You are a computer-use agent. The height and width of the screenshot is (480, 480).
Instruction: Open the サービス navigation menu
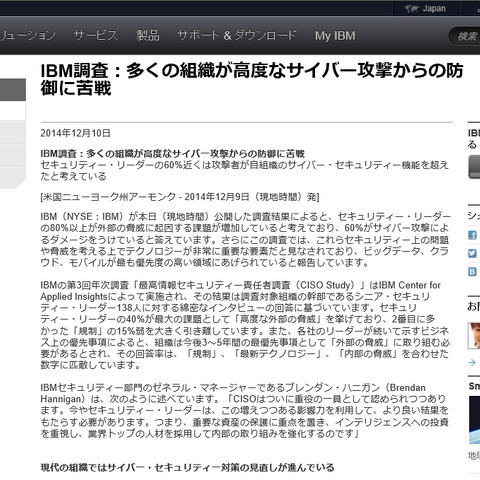[95, 35]
